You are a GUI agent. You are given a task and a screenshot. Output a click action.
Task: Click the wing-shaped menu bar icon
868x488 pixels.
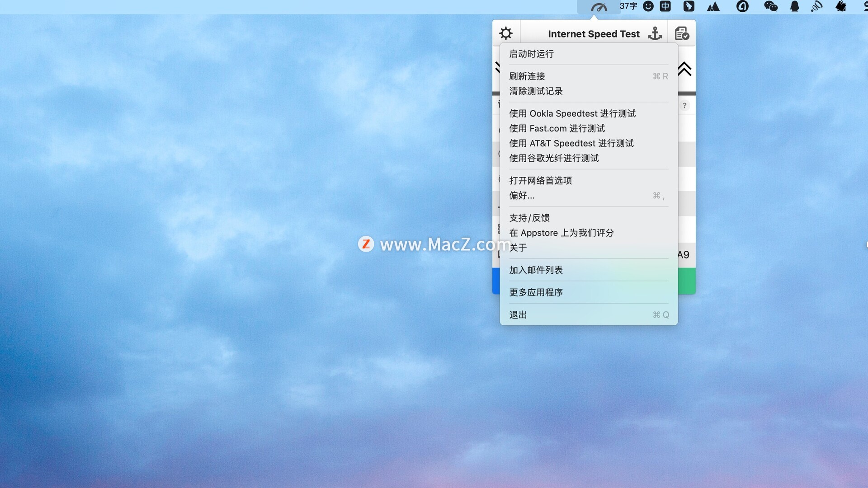[689, 6]
